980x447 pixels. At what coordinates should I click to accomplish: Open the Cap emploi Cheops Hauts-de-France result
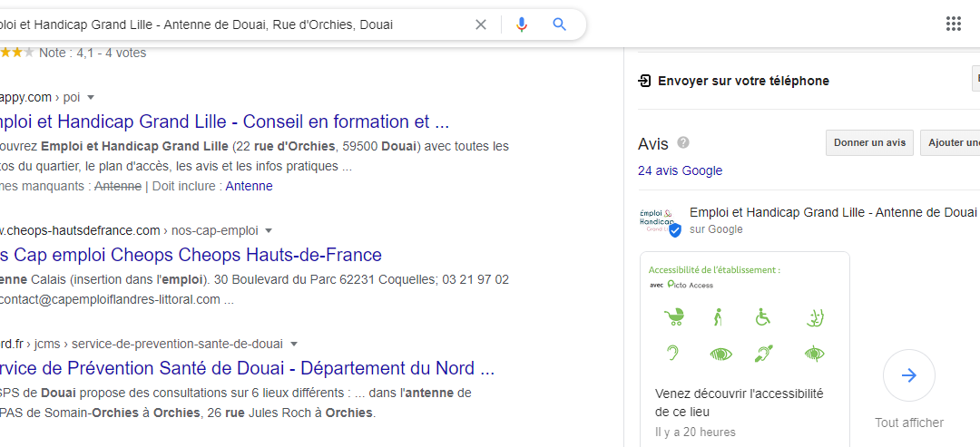191,255
